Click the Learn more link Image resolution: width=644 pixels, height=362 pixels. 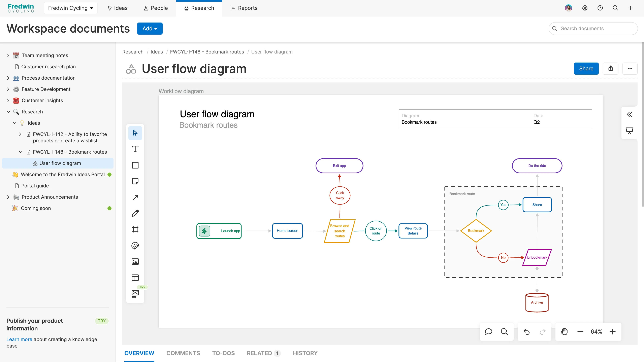click(x=19, y=339)
